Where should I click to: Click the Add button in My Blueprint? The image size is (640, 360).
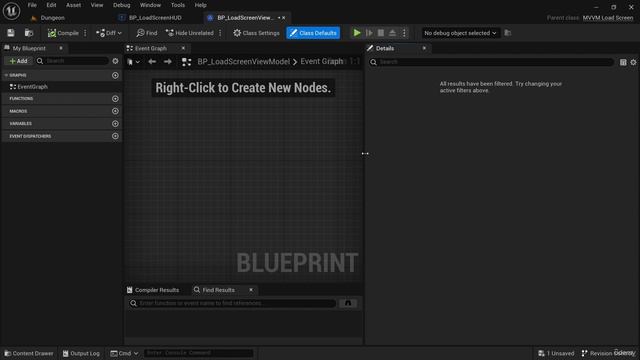point(18,61)
